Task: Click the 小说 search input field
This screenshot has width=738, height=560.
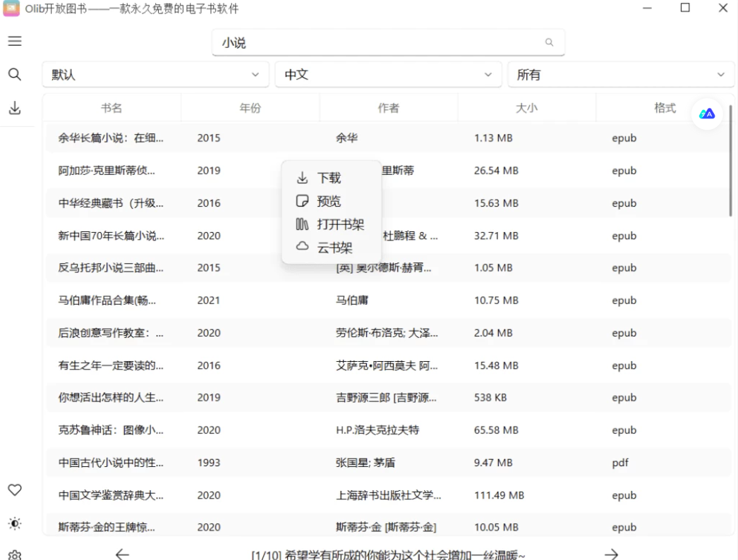Action: point(381,42)
